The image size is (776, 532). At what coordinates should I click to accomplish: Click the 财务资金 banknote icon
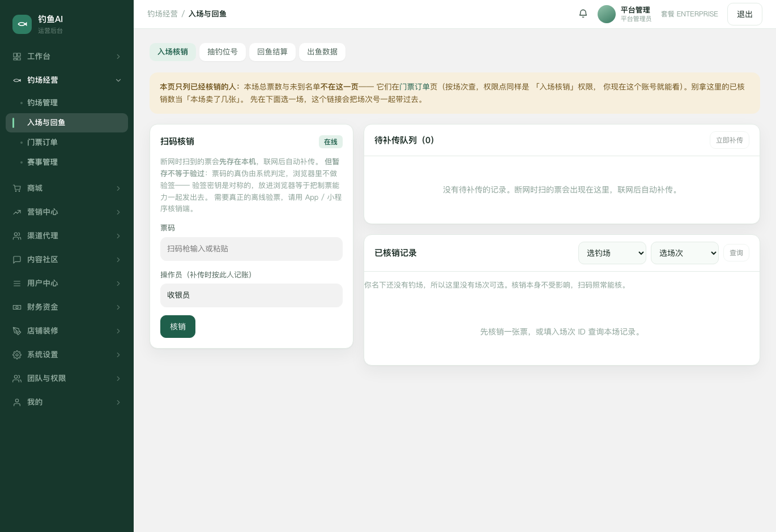click(x=17, y=307)
